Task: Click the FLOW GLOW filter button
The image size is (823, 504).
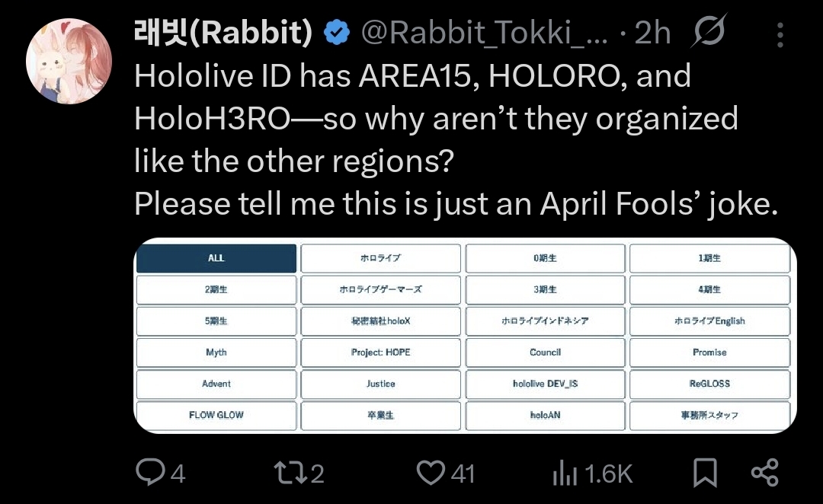Action: [x=216, y=415]
